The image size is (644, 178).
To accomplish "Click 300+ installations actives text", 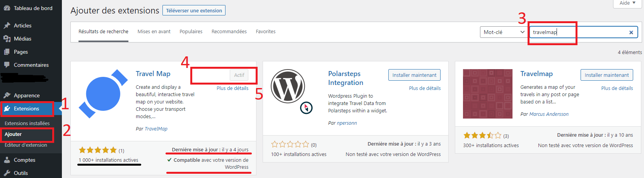I will [x=491, y=145].
